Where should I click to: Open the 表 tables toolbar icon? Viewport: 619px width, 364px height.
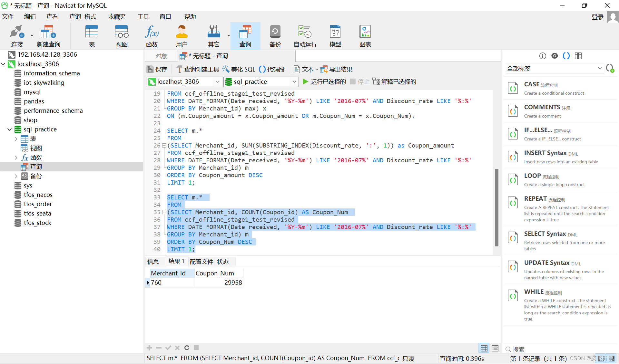point(92,36)
